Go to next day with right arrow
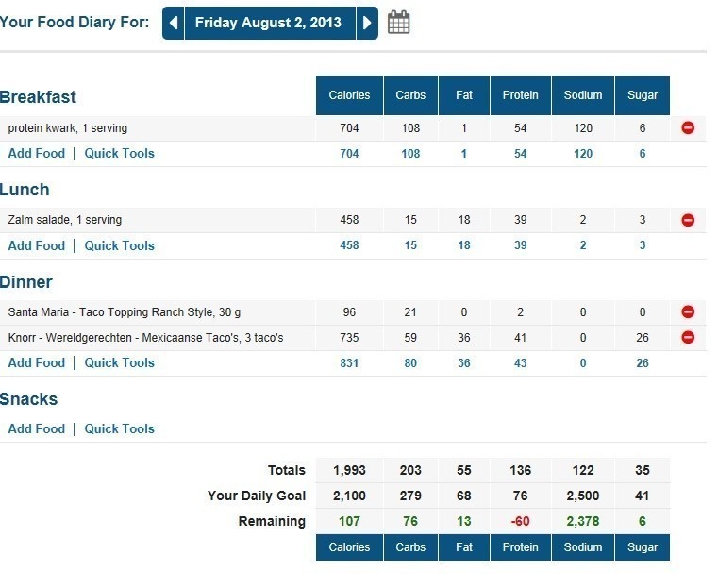 click(x=368, y=23)
